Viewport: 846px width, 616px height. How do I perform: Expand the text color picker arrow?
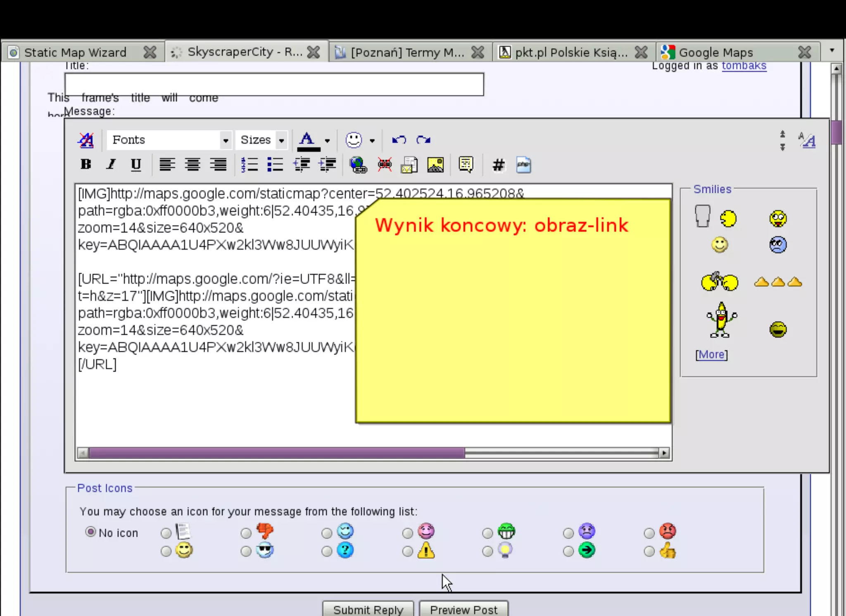point(327,141)
